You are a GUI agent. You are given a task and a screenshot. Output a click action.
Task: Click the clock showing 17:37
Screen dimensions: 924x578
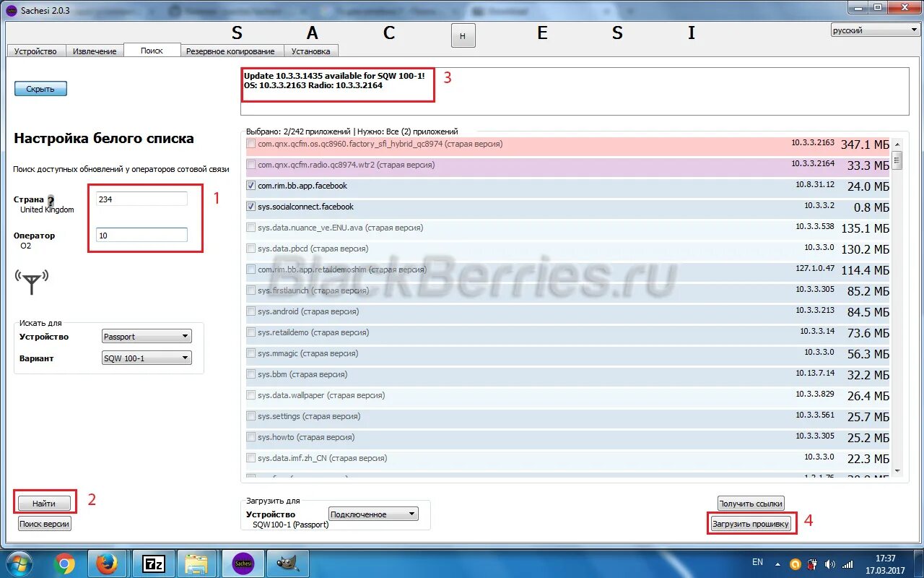click(x=885, y=563)
